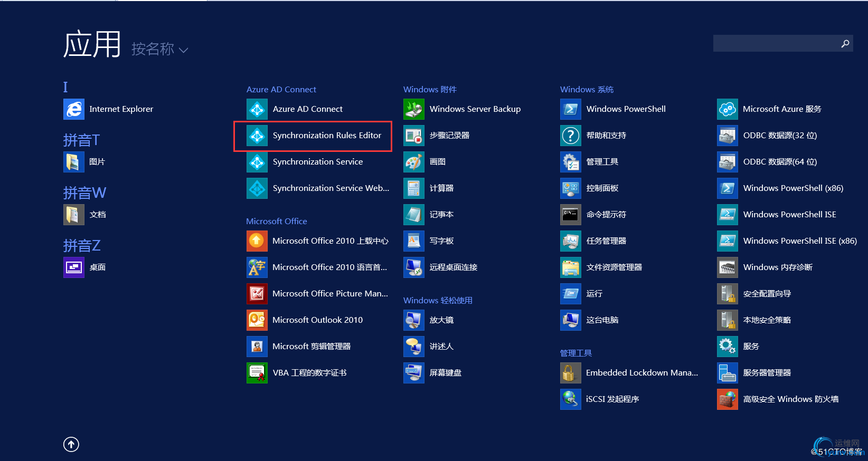
Task: Open the 图片 pictures folder icon
Action: tap(74, 162)
